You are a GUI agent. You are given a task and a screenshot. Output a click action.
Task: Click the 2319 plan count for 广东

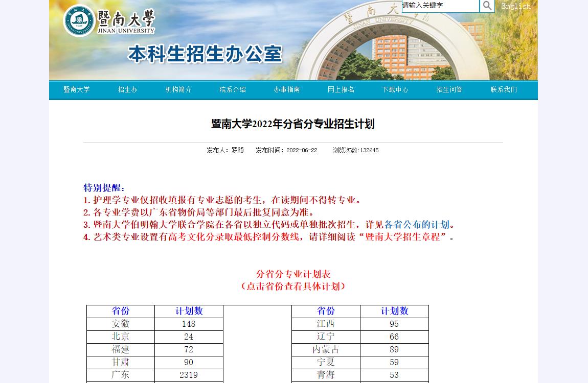point(189,375)
